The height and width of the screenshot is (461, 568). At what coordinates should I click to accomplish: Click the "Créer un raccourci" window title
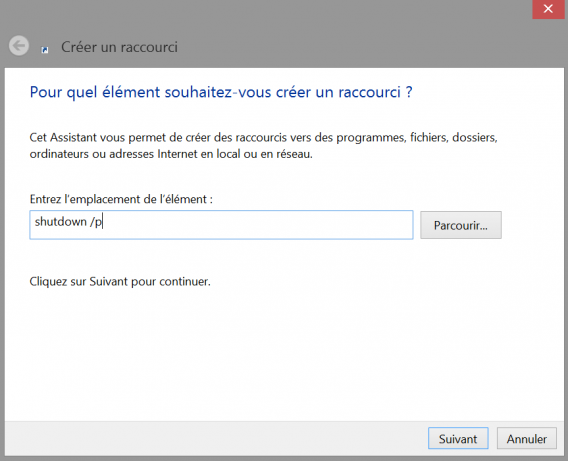119,47
